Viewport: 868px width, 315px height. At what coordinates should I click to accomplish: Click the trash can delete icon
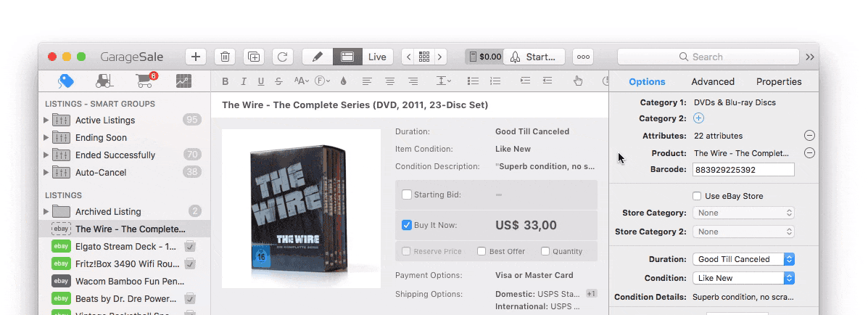tap(225, 57)
